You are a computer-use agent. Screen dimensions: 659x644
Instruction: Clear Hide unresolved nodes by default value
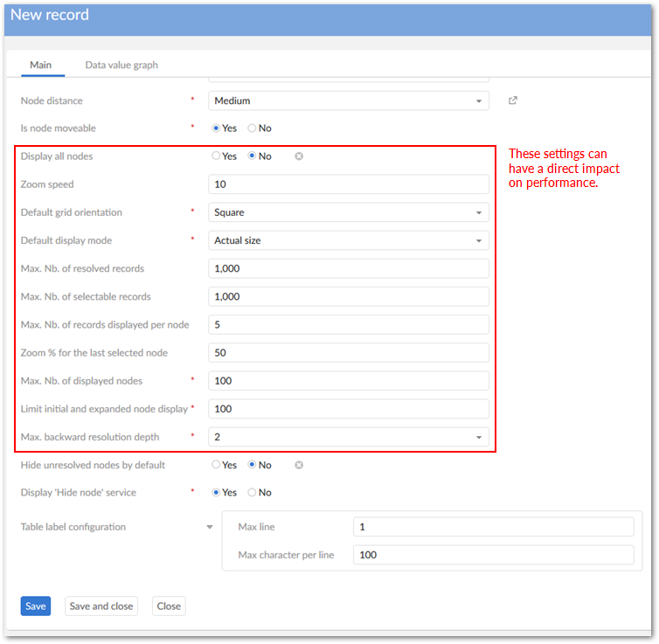(x=299, y=465)
